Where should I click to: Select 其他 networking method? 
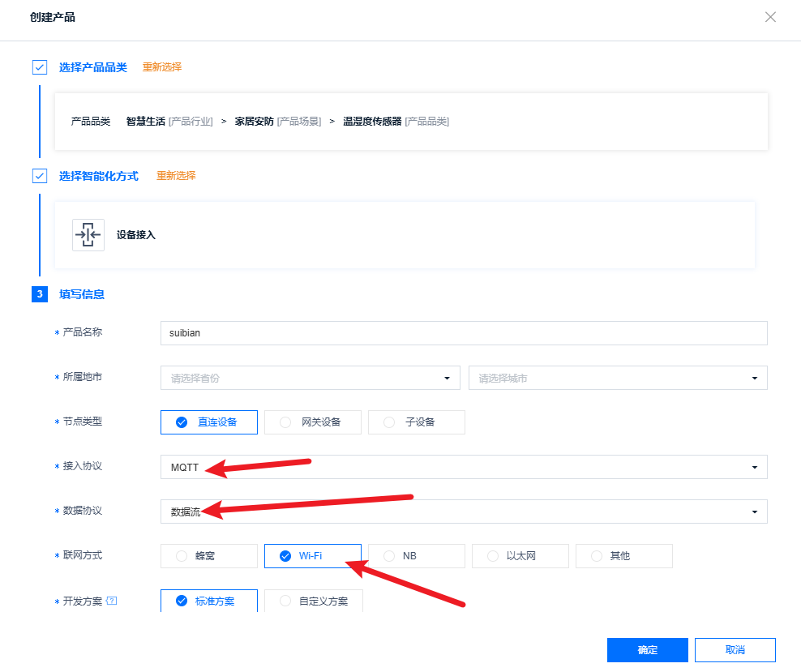click(x=623, y=556)
